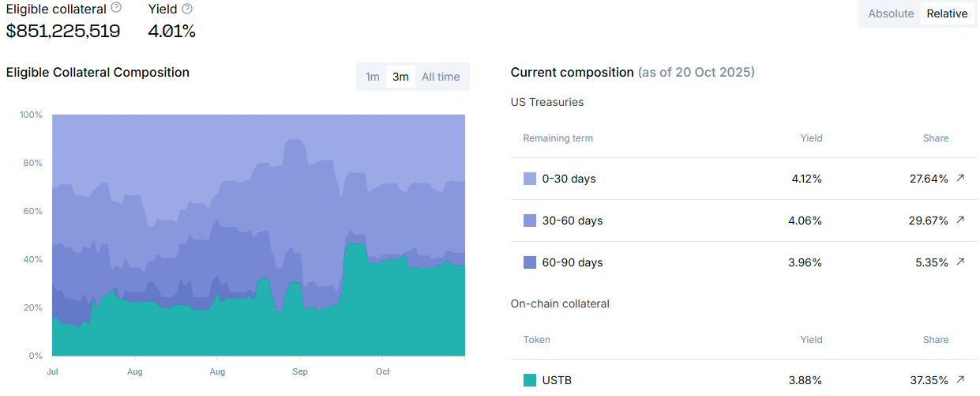Open the 30-60 days arrow link
Image resolution: width=980 pixels, height=396 pixels.
click(960, 221)
